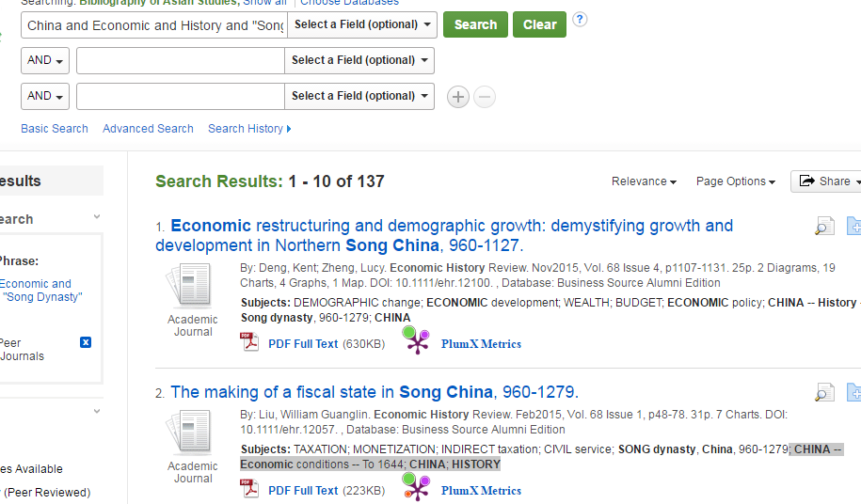Click the third search term input field
The width and height of the screenshot is (861, 504).
(181, 96)
